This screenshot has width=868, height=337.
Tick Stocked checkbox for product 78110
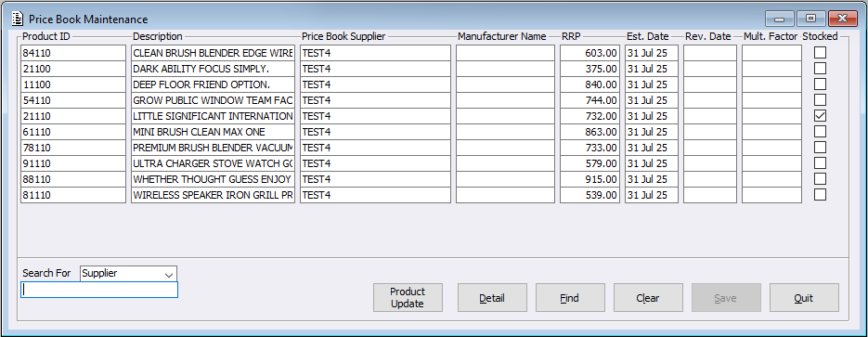[820, 148]
